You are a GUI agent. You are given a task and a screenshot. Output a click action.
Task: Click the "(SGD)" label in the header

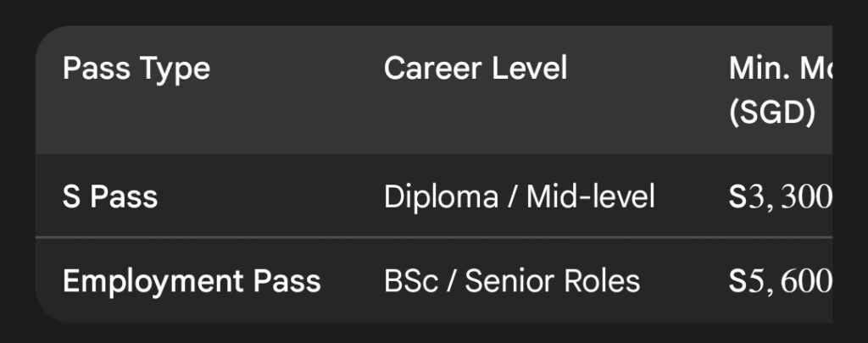pos(771,114)
